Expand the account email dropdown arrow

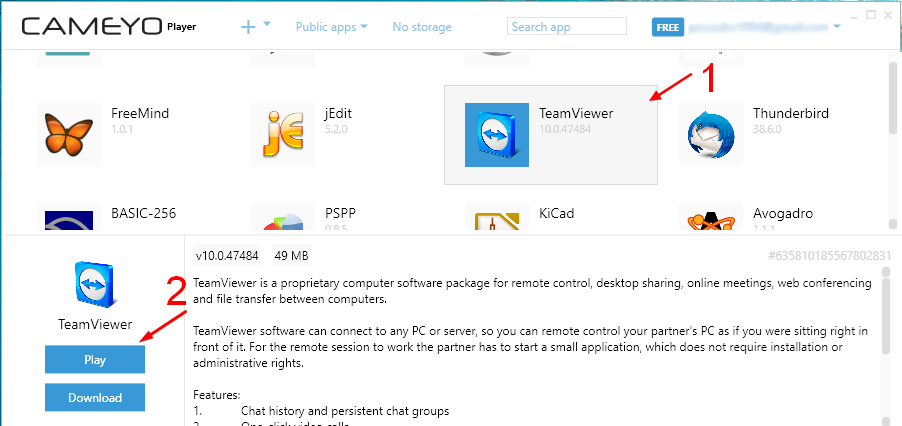tap(836, 26)
